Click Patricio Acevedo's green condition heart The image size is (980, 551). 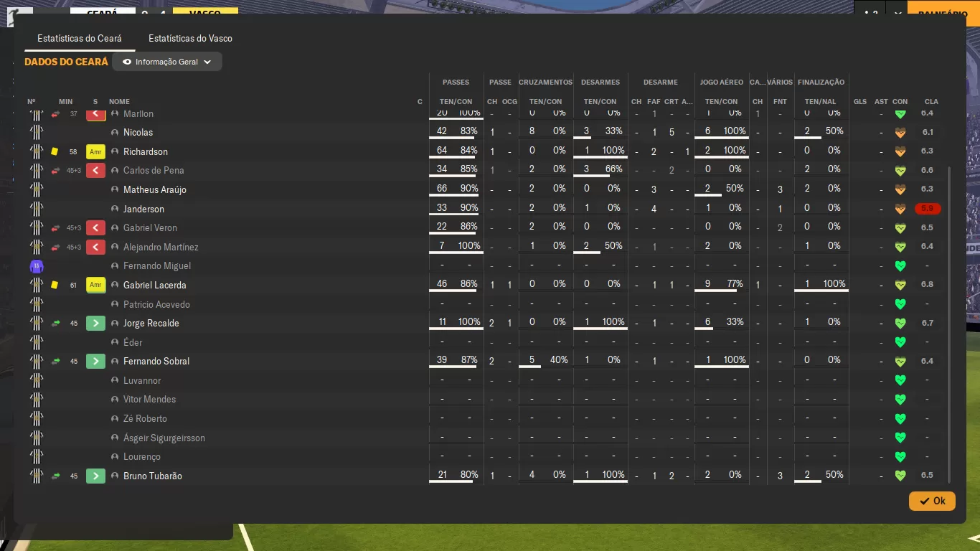click(900, 304)
